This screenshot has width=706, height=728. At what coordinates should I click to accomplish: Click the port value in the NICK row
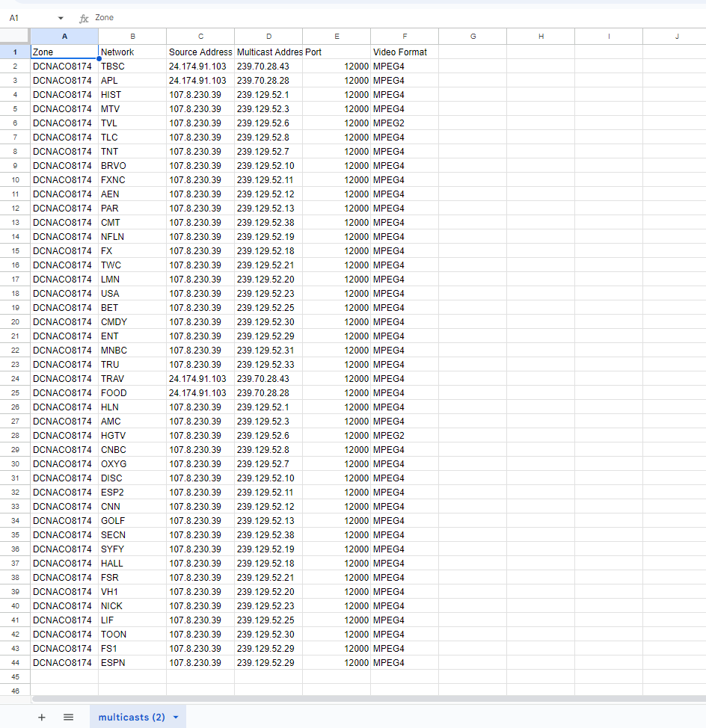(337, 606)
